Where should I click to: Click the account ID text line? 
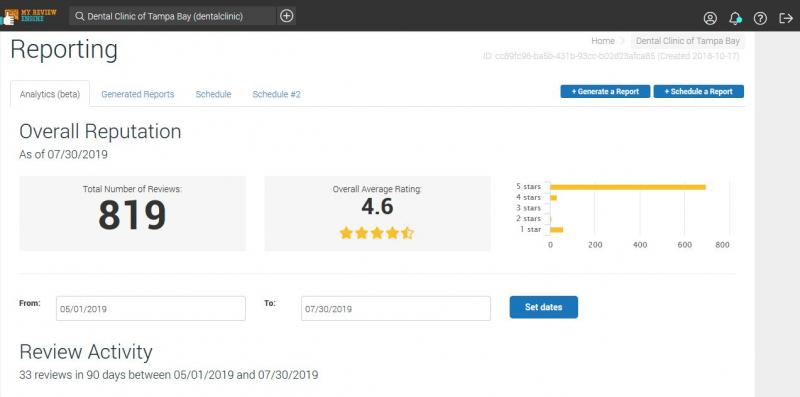pyautogui.click(x=611, y=56)
